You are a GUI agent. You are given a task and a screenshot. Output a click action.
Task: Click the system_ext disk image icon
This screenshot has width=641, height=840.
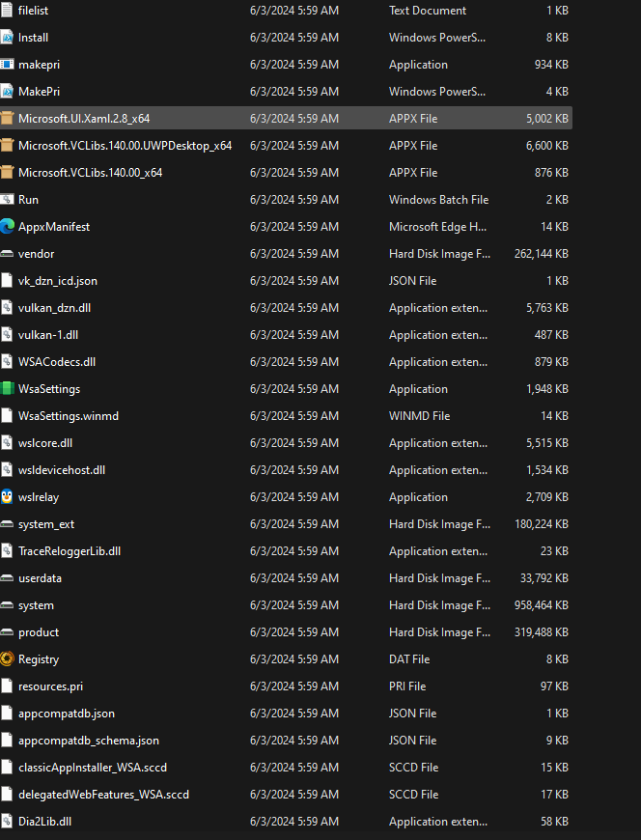[x=7, y=524]
